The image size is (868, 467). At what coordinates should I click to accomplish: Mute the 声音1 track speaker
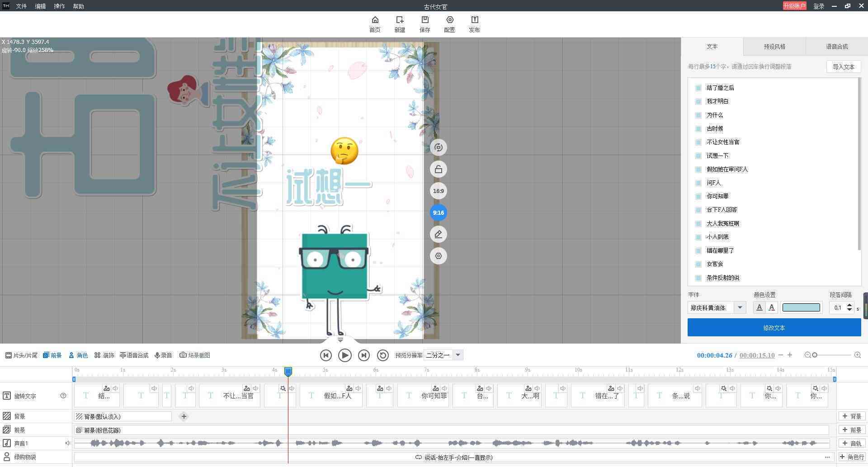tap(67, 443)
